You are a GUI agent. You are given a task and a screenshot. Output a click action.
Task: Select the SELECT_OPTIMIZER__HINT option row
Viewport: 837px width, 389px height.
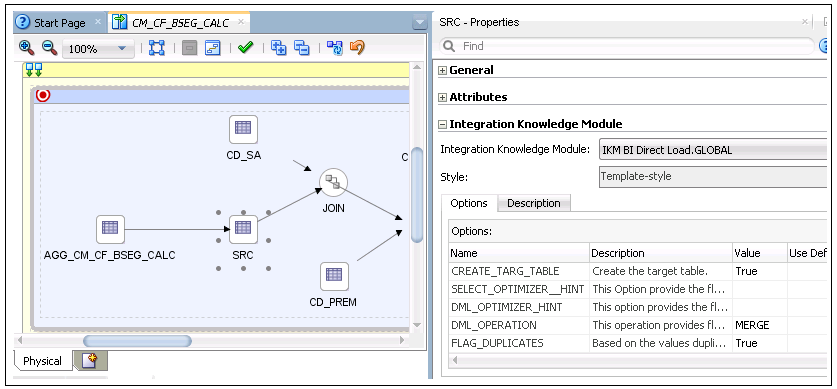(638, 289)
